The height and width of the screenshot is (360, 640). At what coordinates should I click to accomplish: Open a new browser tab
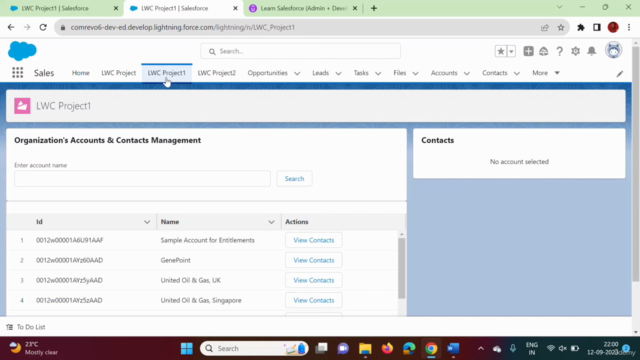374,8
